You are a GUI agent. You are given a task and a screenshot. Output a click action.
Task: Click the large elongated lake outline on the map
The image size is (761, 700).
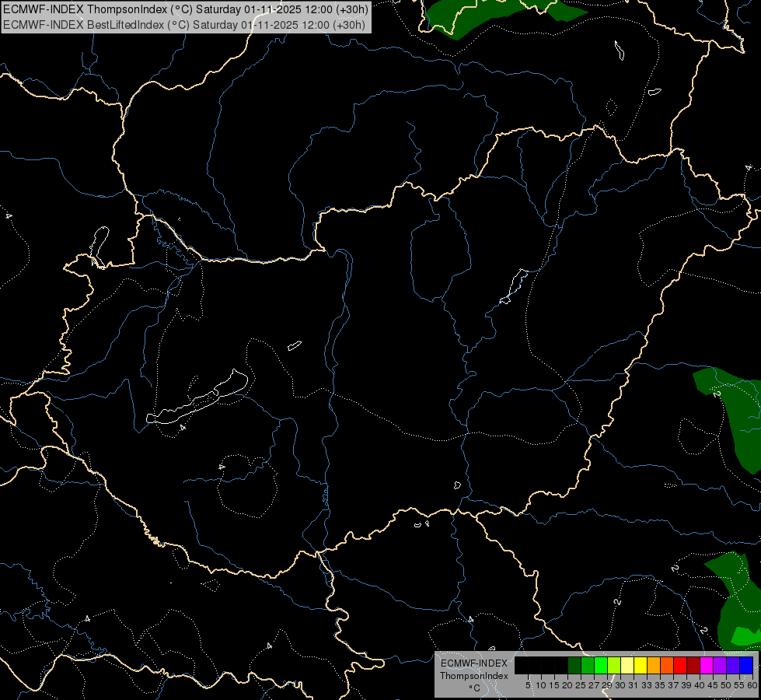197,398
